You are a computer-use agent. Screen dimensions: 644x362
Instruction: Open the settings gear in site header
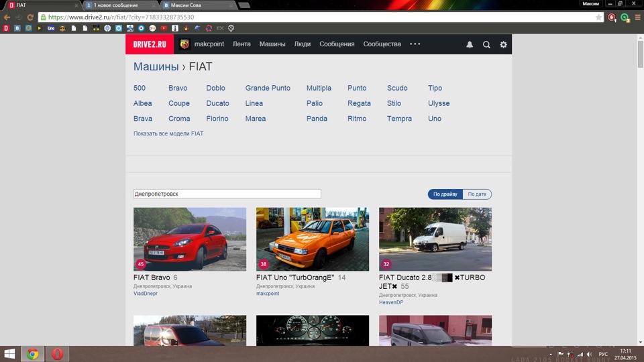503,45
